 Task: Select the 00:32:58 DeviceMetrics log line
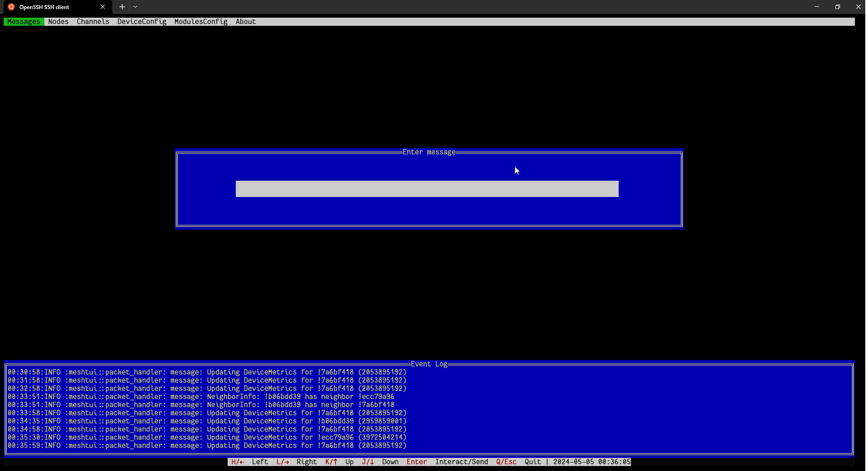pyautogui.click(x=207, y=389)
